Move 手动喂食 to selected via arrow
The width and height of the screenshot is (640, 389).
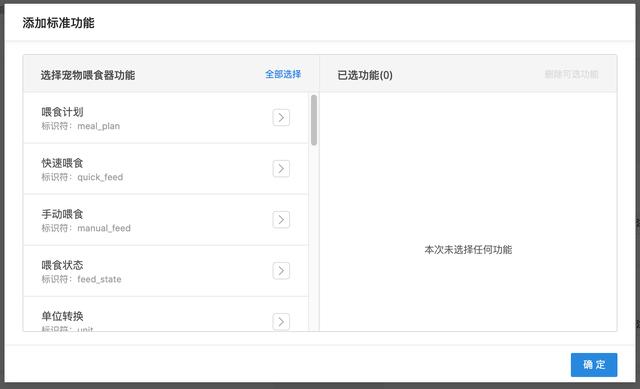click(x=281, y=220)
